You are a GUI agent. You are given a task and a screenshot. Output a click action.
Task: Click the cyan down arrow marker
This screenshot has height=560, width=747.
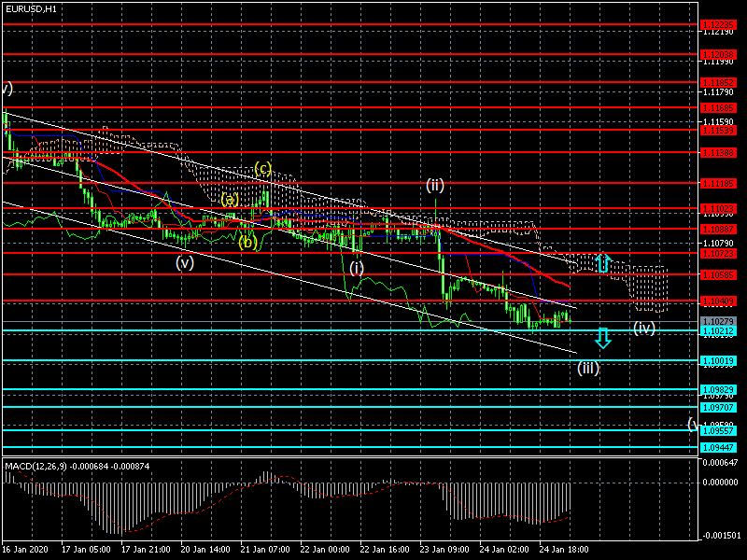point(603,338)
